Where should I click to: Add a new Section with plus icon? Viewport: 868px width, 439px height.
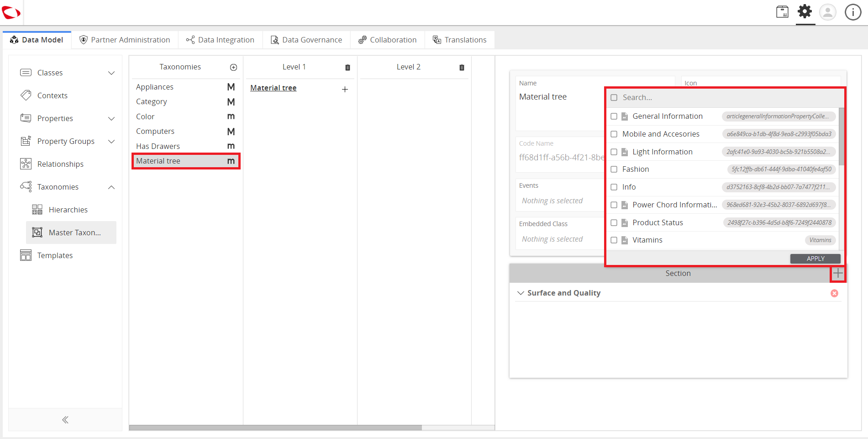(837, 273)
